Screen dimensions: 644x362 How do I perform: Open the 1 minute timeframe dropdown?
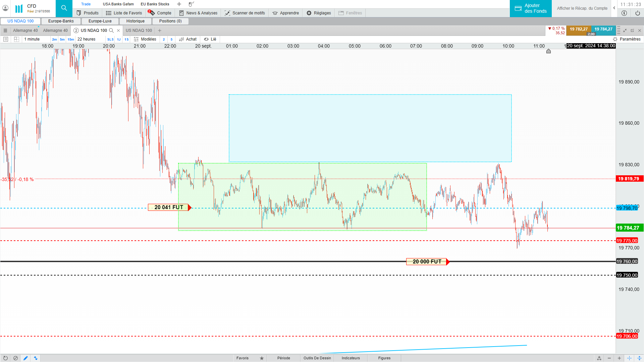(x=32, y=39)
